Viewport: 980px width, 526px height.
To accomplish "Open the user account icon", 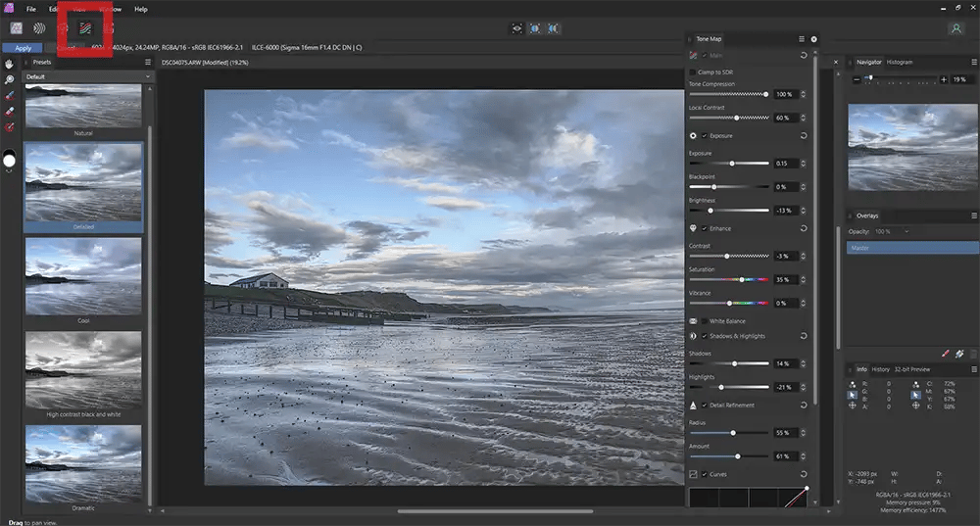I will pos(956,28).
